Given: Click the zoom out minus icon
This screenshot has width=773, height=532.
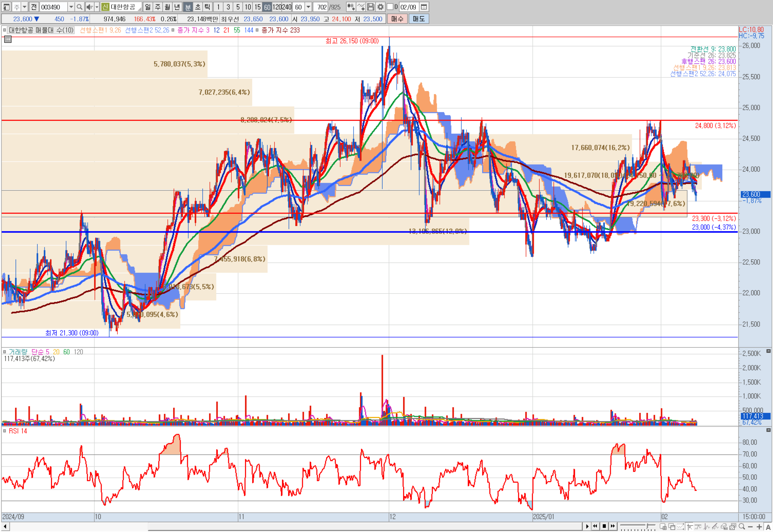Looking at the screenshot, I should (751, 527).
